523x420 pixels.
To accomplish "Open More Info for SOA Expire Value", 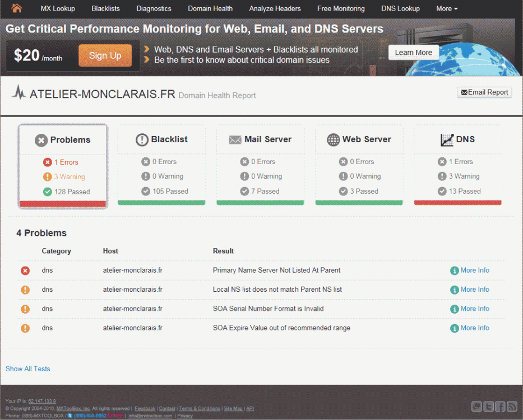I will click(474, 328).
